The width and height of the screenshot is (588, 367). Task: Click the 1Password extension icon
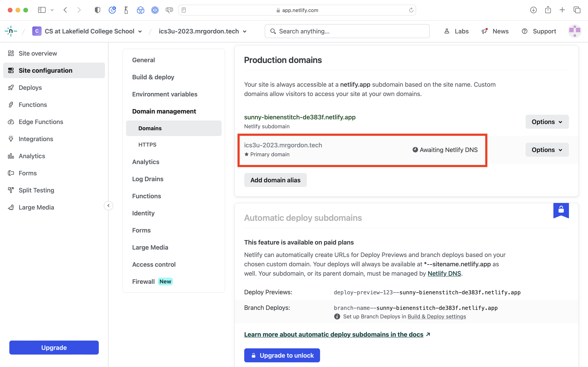click(155, 10)
